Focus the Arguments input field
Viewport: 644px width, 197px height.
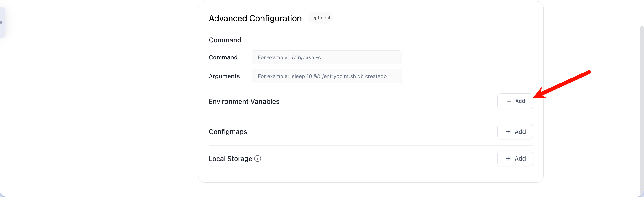[x=326, y=76]
